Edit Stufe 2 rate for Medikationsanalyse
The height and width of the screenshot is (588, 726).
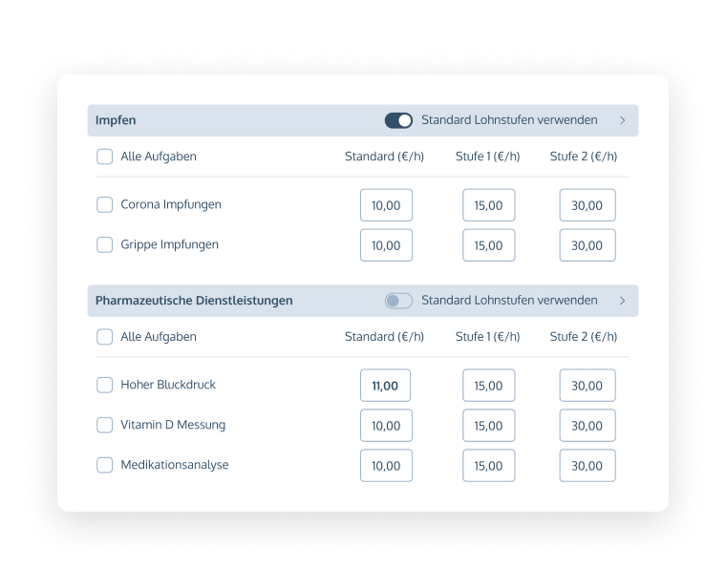pos(587,466)
